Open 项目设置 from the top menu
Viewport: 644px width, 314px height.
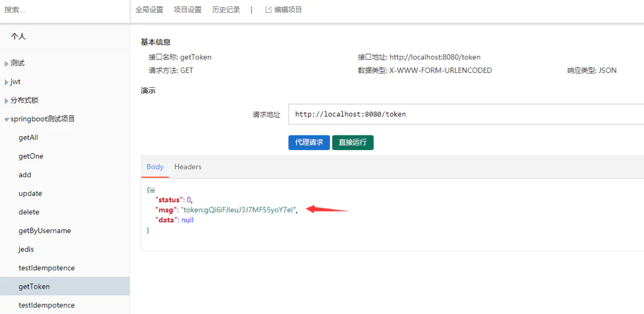click(x=187, y=9)
